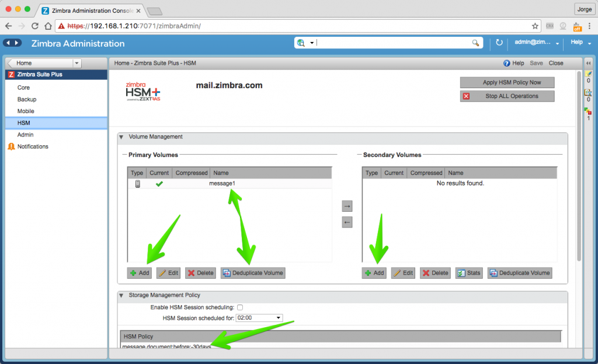Move volume to secondary with right arrow
Image resolution: width=598 pixels, height=364 pixels.
click(347, 206)
